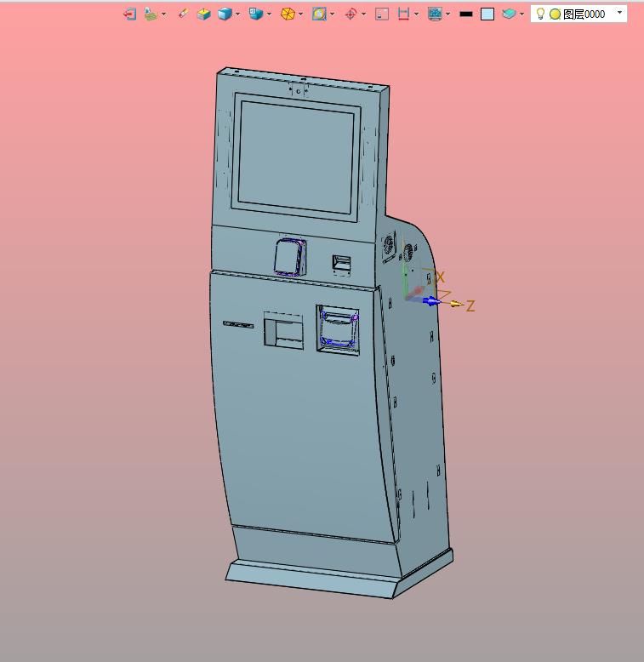
Task: Select the orange wireframe polyhedron icon
Action: click(288, 14)
